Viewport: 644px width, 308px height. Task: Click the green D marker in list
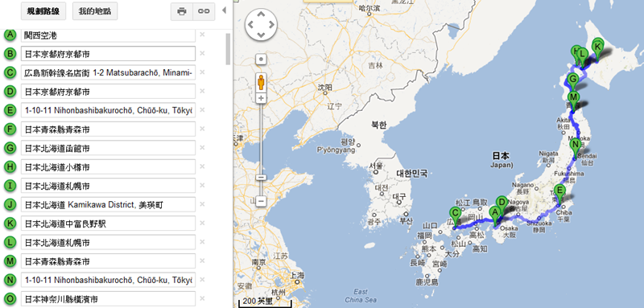click(10, 92)
